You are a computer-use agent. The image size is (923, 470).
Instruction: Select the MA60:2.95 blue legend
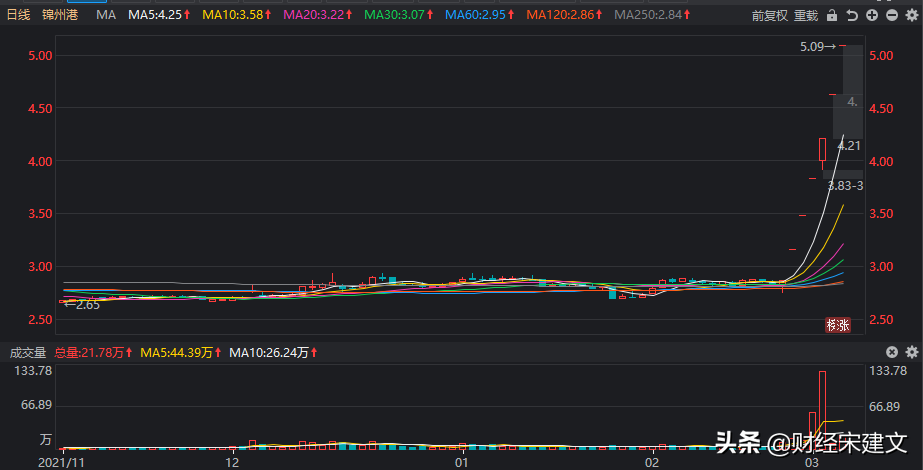pyautogui.click(x=479, y=15)
